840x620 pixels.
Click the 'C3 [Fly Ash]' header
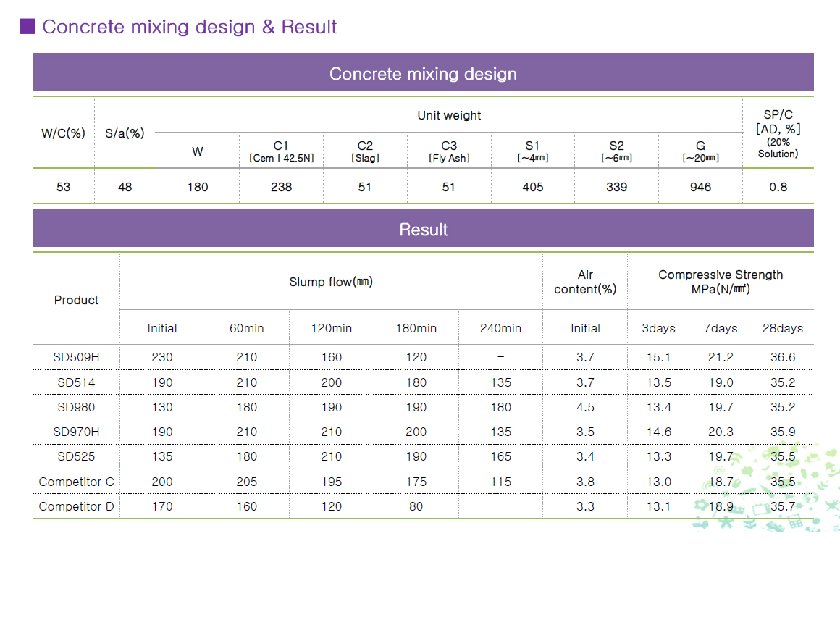pyautogui.click(x=449, y=151)
